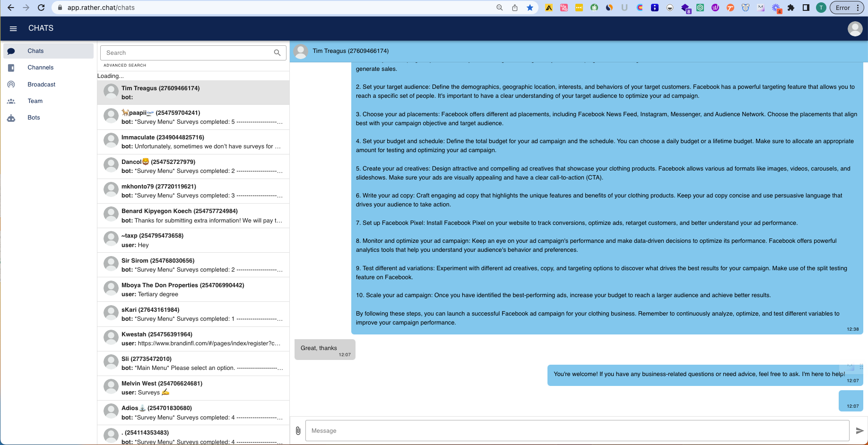Image resolution: width=868 pixels, height=445 pixels.
Task: Click the search magnifier in chat search
Action: pyautogui.click(x=278, y=53)
